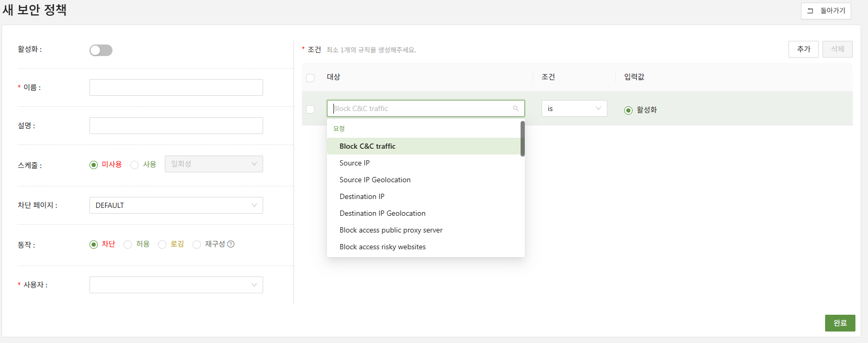This screenshot has height=343, width=868.
Task: Expand the 사용자 dropdown
Action: coord(176,285)
